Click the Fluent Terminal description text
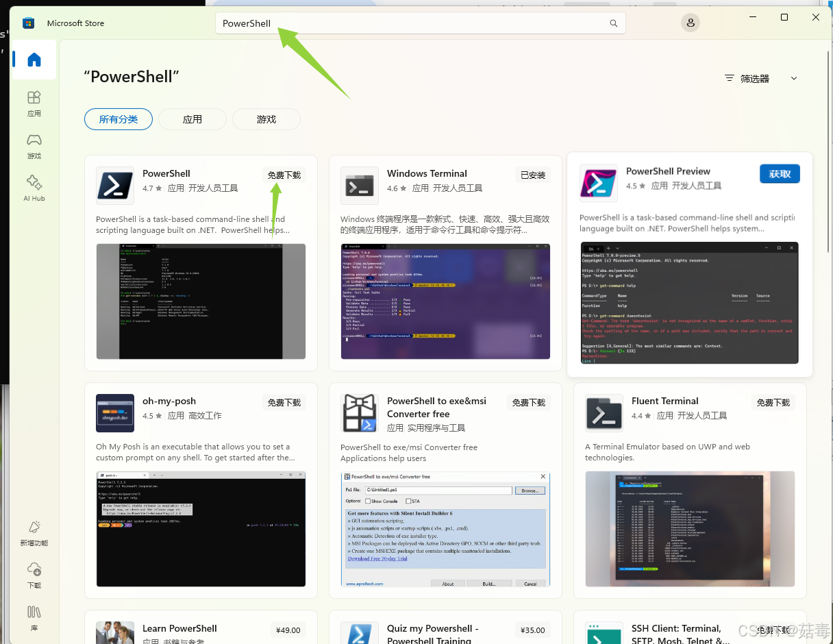This screenshot has width=833, height=644. [668, 452]
